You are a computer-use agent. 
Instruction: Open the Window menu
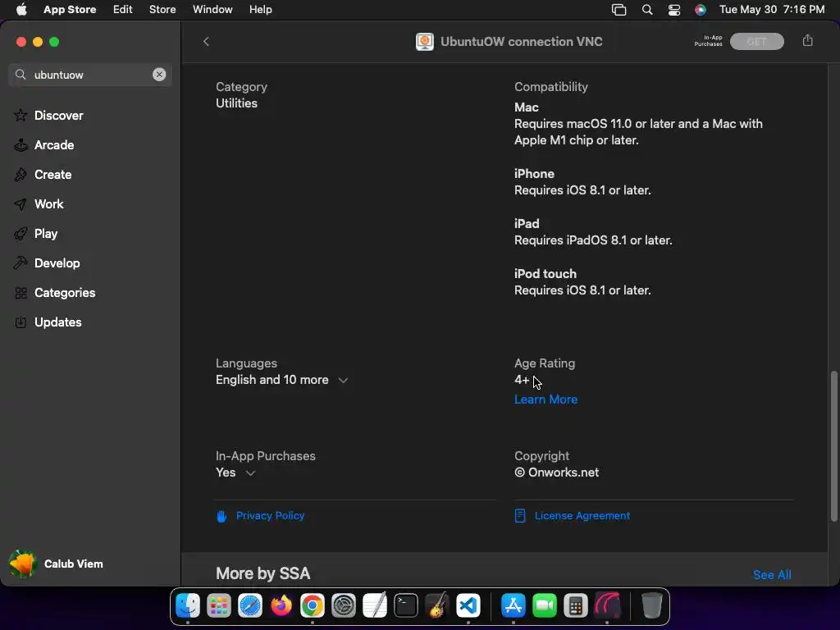coord(212,10)
